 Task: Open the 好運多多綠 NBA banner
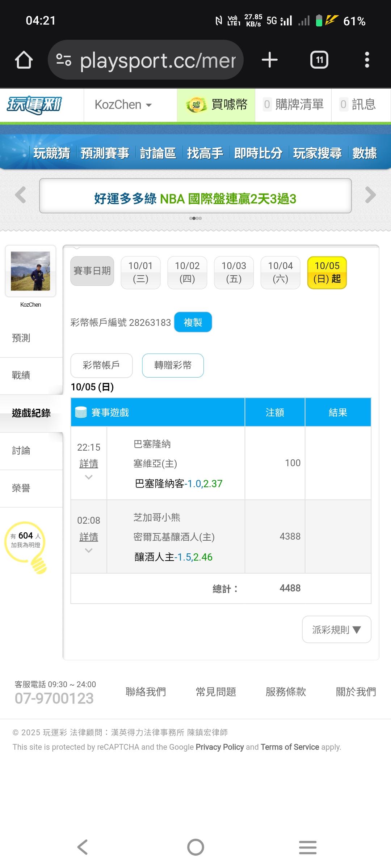(x=195, y=196)
